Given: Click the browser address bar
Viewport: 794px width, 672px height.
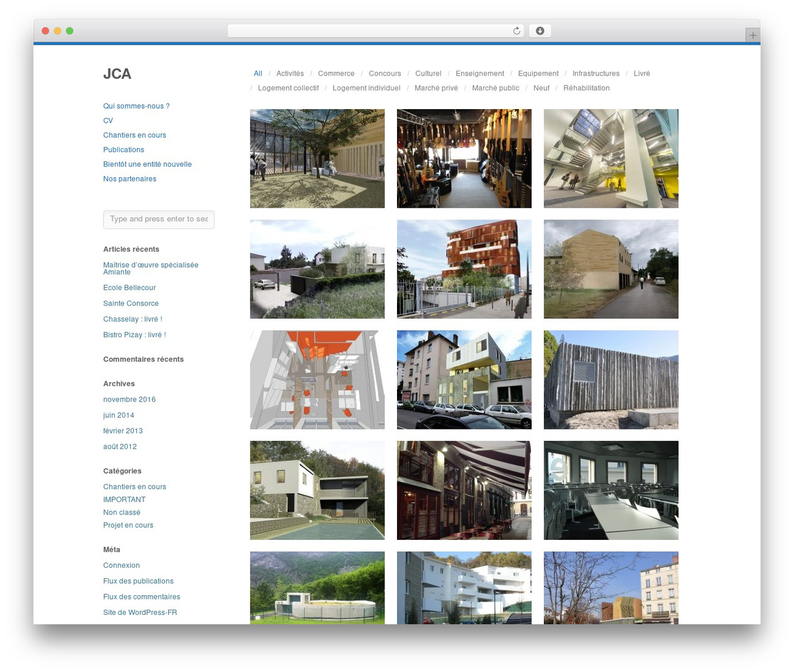Looking at the screenshot, I should pos(375,31).
